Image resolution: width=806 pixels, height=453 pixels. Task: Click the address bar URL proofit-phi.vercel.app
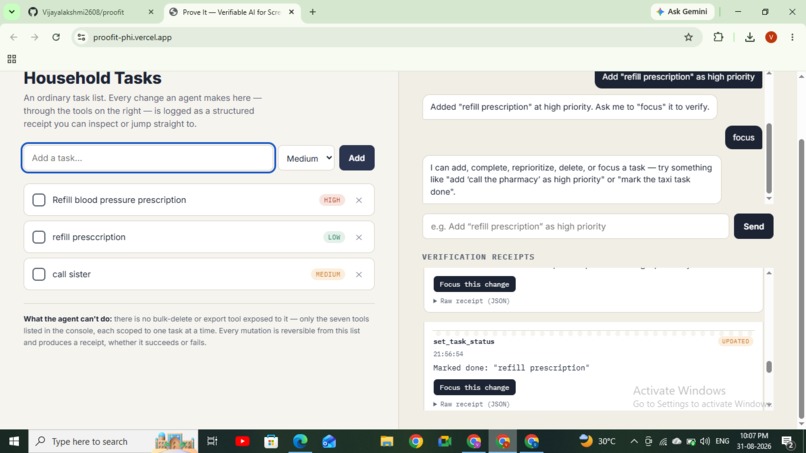click(x=132, y=37)
